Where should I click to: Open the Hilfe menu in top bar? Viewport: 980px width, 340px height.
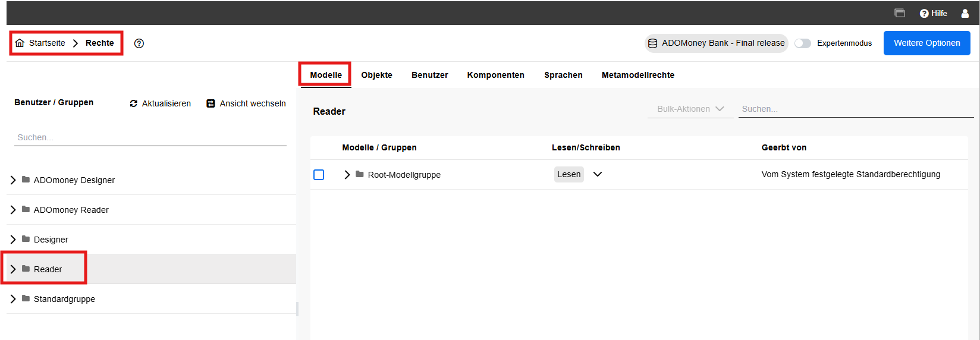(933, 13)
